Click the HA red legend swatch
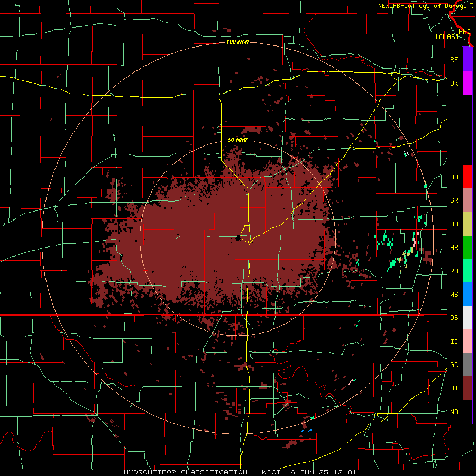Screen dimensions: 476x476 coord(467,177)
